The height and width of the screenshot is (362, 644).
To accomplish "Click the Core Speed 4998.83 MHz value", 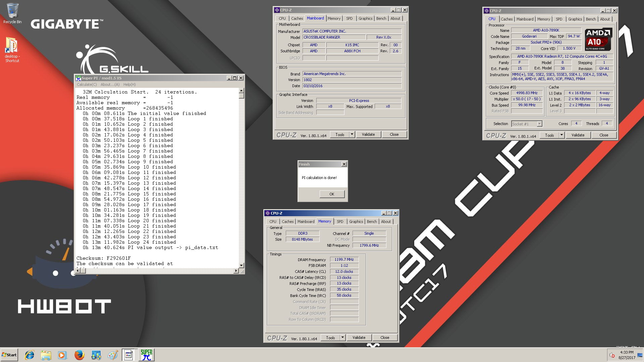I will pos(527,93).
